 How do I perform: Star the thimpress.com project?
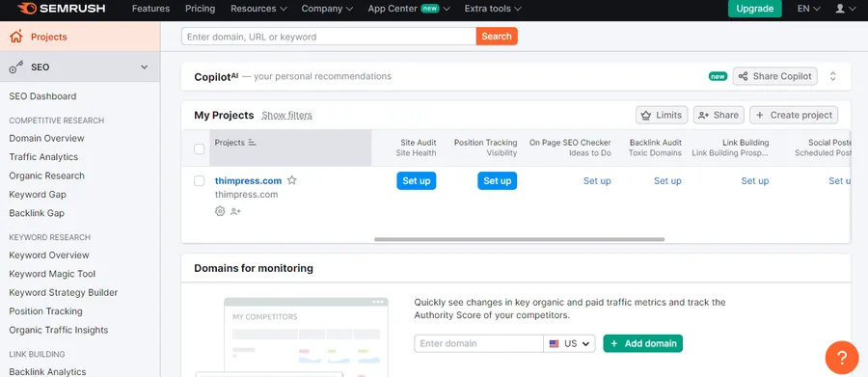291,180
